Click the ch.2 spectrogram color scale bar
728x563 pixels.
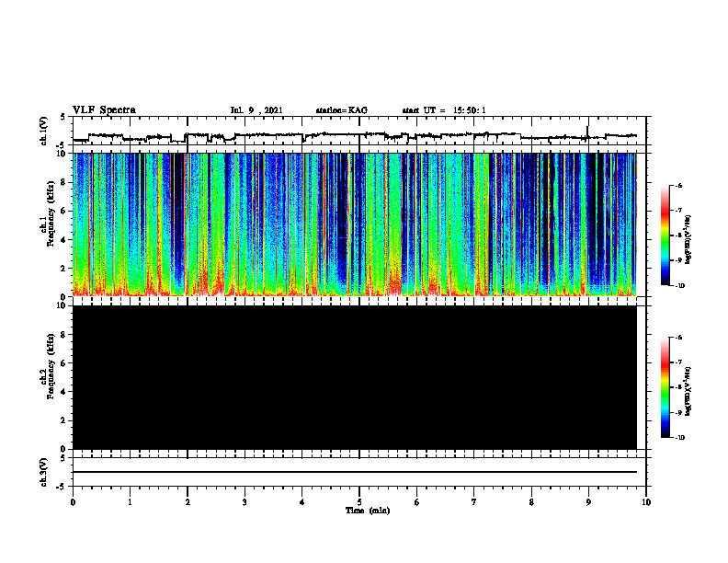tap(665, 387)
